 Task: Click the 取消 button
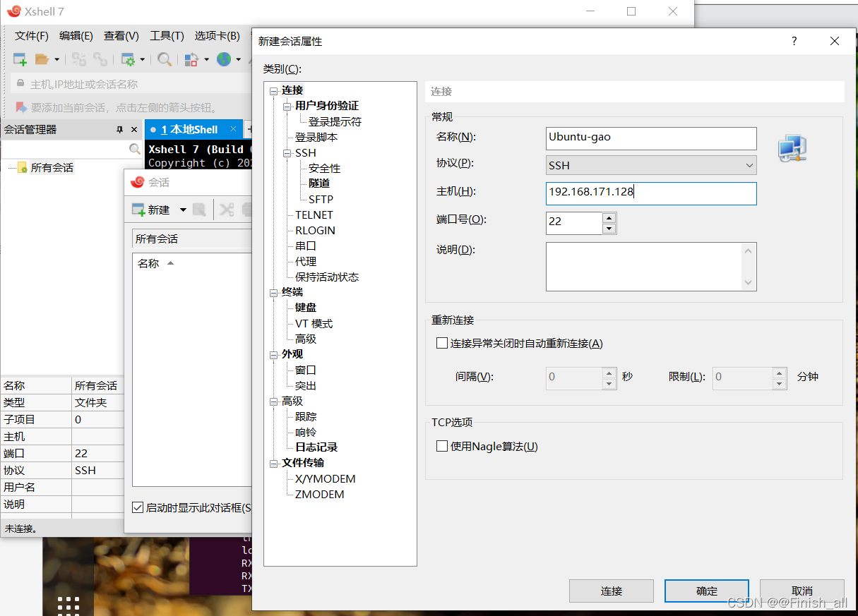pyautogui.click(x=802, y=591)
